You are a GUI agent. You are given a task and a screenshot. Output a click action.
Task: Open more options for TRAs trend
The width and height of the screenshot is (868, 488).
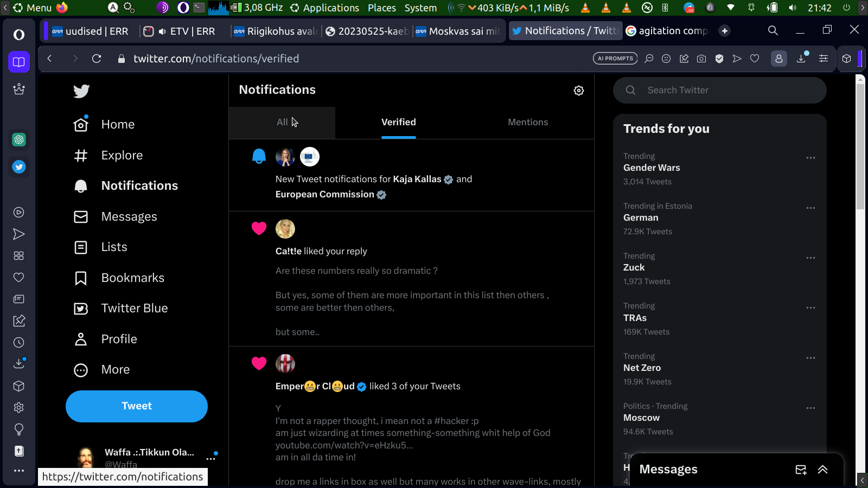pyautogui.click(x=810, y=307)
